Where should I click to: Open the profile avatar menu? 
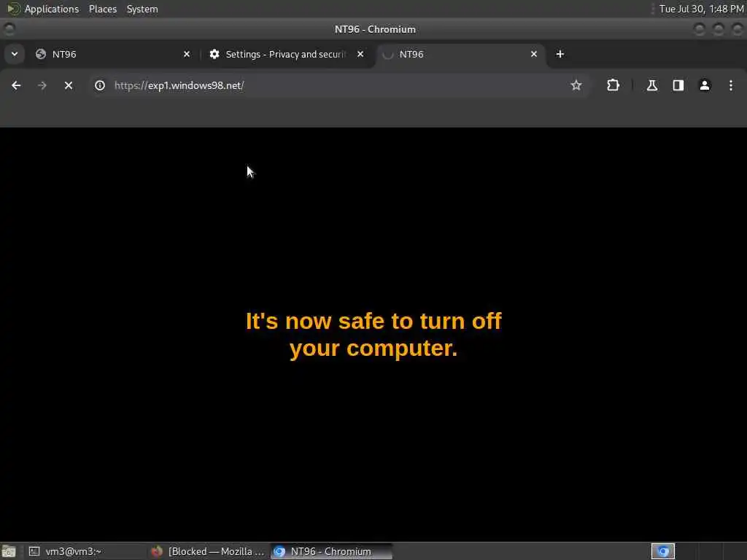point(705,85)
